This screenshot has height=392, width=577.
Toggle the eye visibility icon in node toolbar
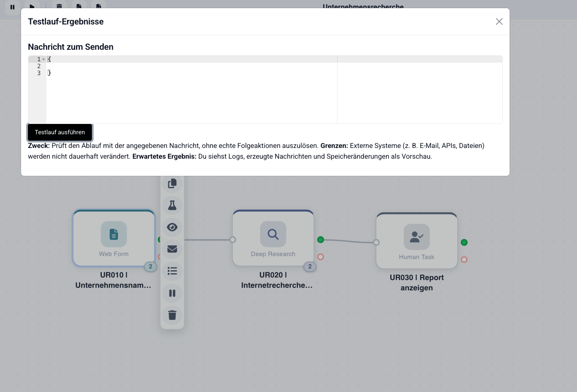(x=172, y=227)
